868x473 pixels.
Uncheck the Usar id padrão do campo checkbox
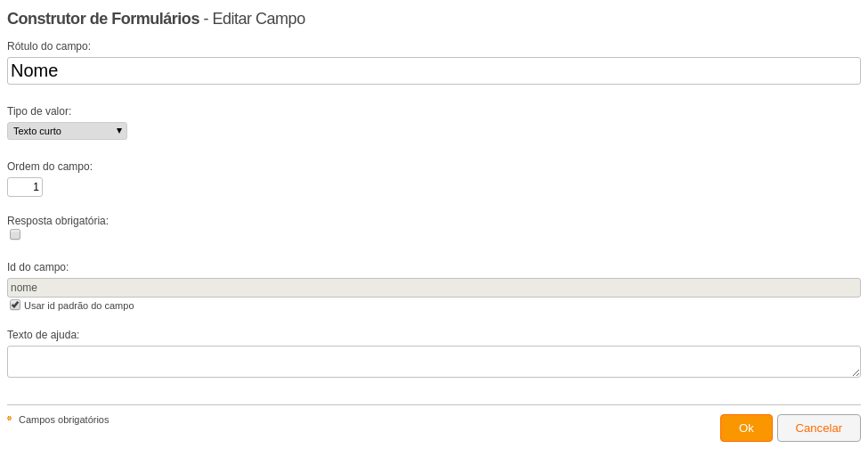[x=15, y=306]
